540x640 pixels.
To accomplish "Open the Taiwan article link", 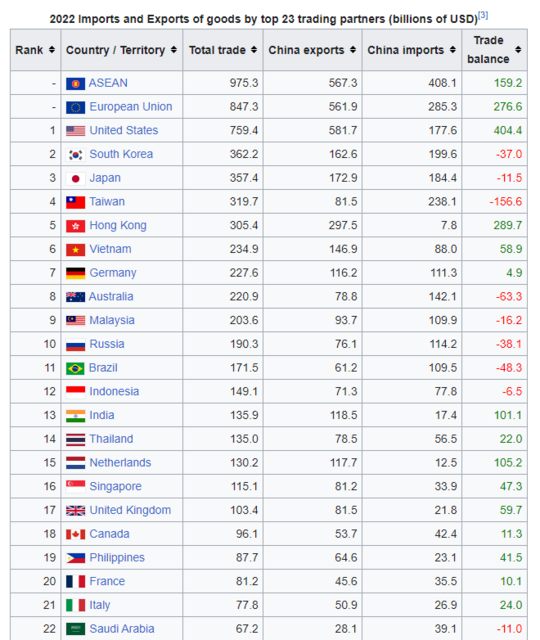I will 107,202.
